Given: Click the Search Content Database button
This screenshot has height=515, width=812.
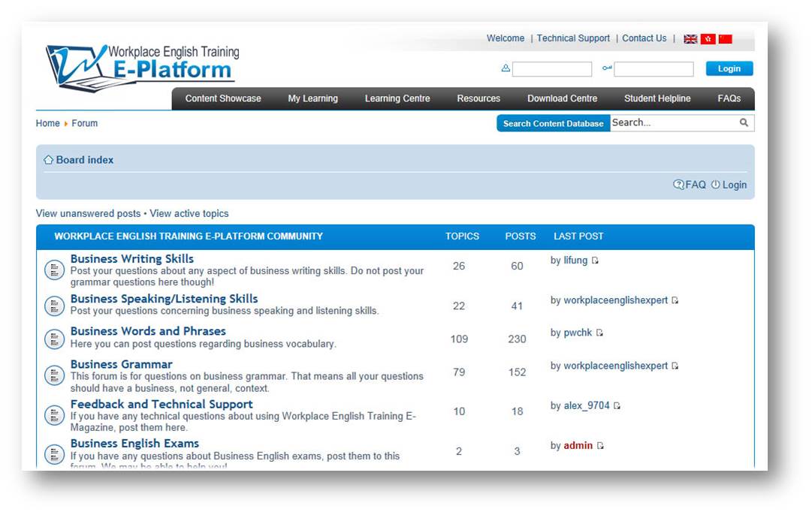Looking at the screenshot, I should (553, 124).
